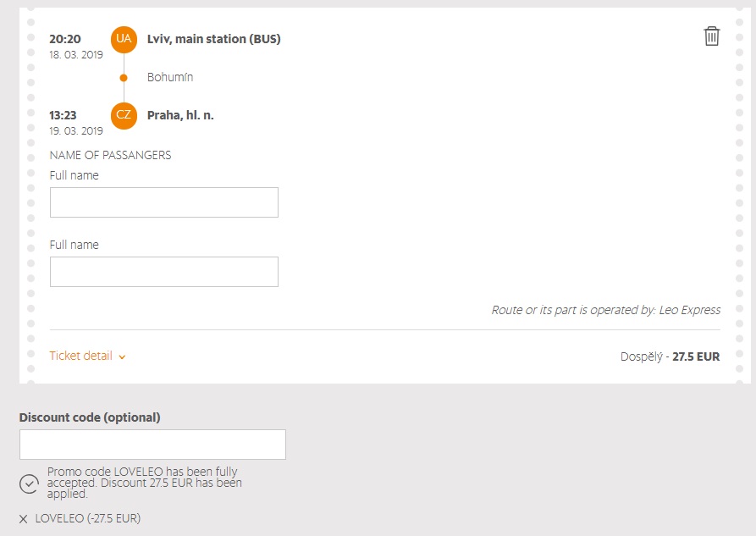Viewport: 756px width, 536px height.
Task: Click the Bohumín stop dot on route line
Action: [124, 78]
